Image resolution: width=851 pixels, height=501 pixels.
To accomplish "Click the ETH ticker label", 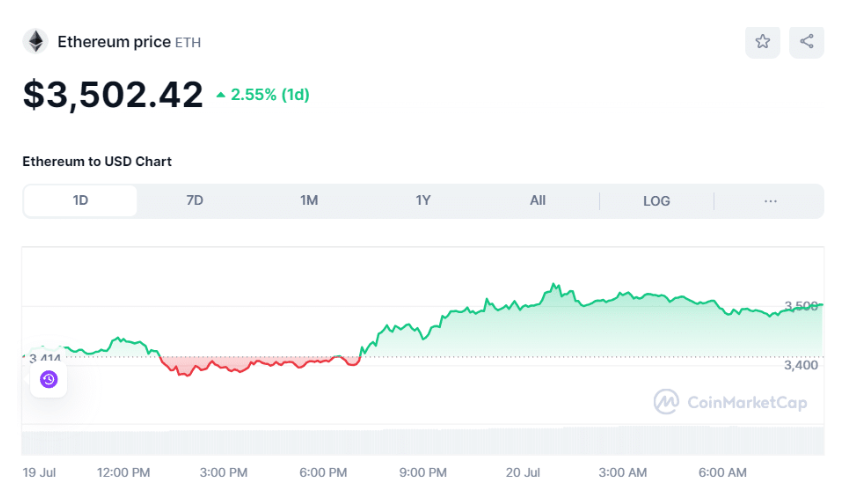I will click(x=188, y=42).
